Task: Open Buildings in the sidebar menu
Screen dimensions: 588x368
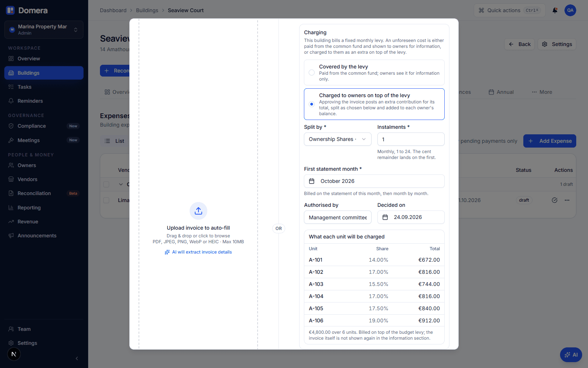Action: 44,73
